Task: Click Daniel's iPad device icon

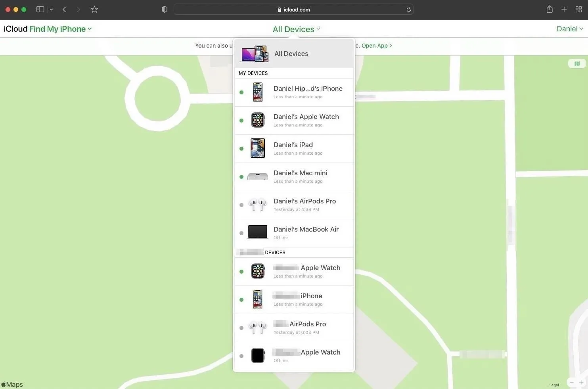Action: 258,148
